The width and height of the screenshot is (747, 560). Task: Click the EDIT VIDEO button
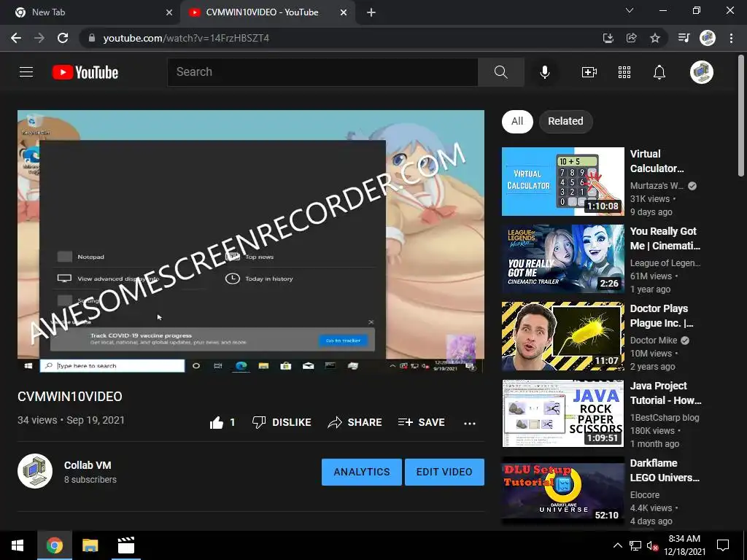[x=444, y=472]
